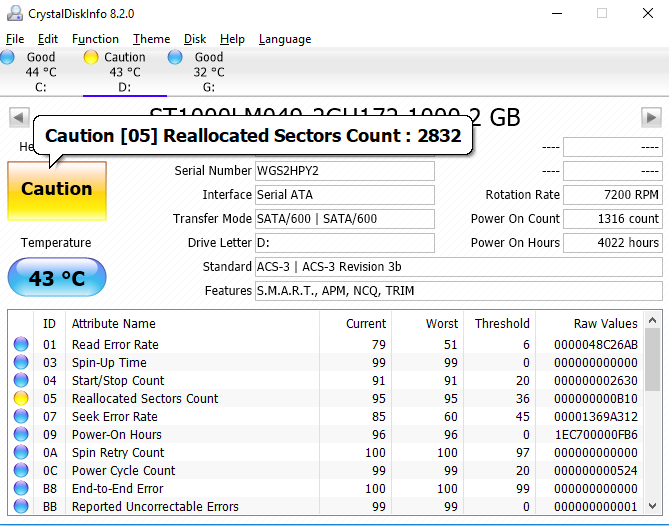The width and height of the screenshot is (669, 526).
Task: Select the Reported Uncorrectable Errors attribute name
Action: [155, 507]
